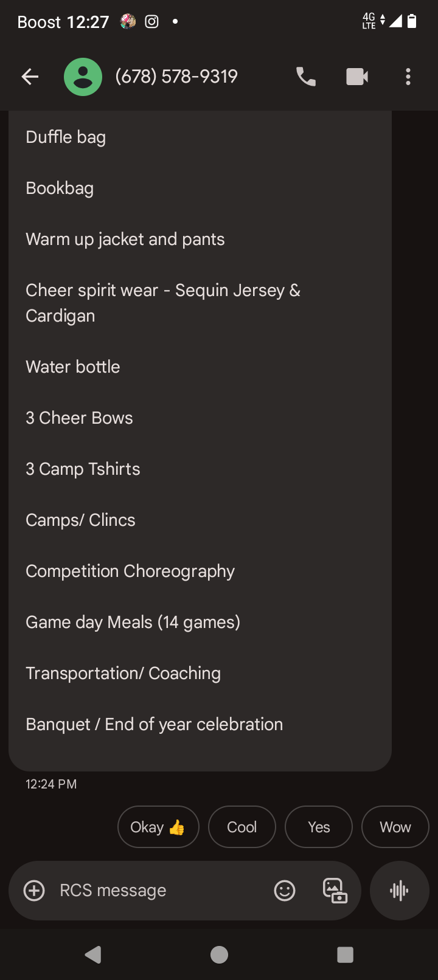The image size is (438, 980).
Task: Send the "Okay 👍" suggested reply
Action: 158,827
